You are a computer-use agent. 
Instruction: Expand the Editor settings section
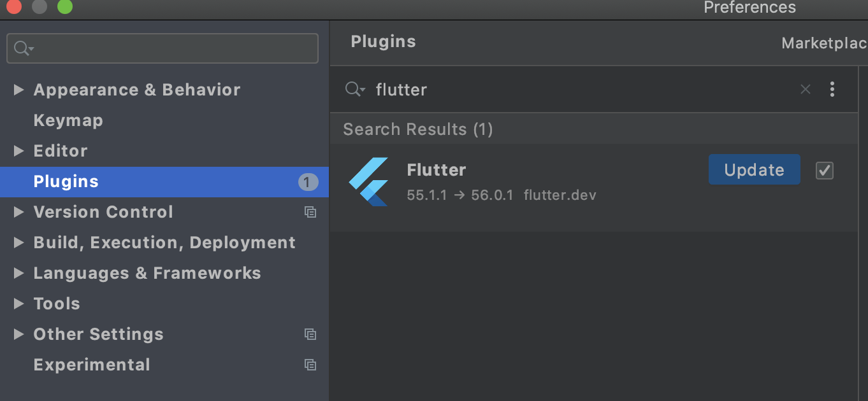click(x=18, y=151)
